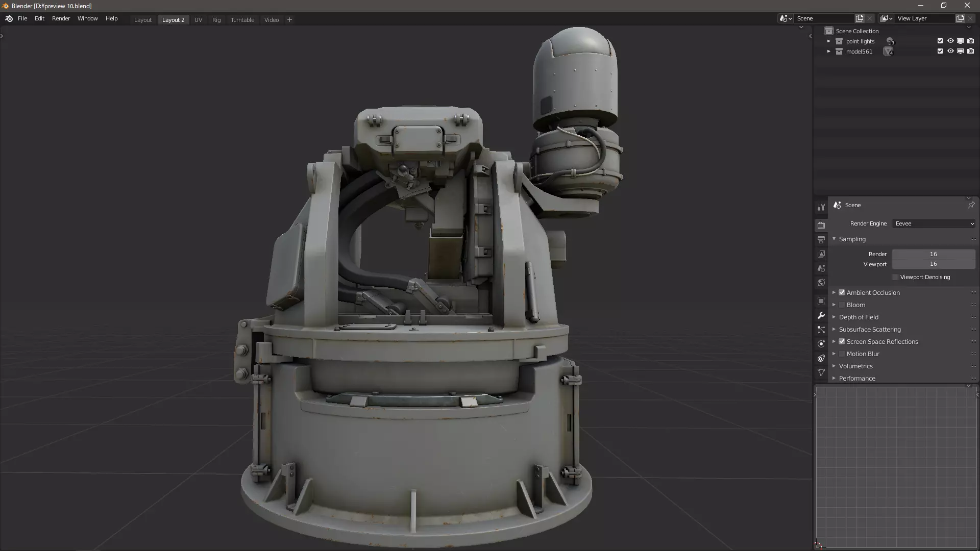Open the Object Constraints properties tab
This screenshot has height=551, width=980.
click(821, 358)
